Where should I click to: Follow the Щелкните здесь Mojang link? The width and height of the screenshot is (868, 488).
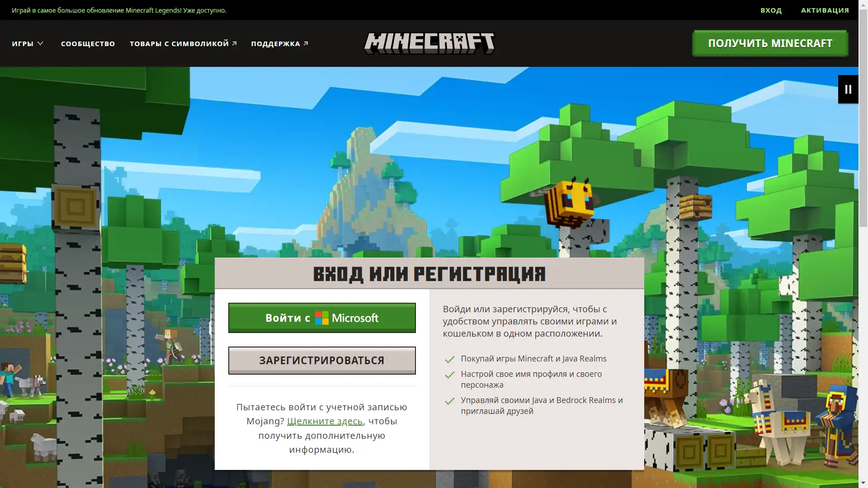point(325,421)
